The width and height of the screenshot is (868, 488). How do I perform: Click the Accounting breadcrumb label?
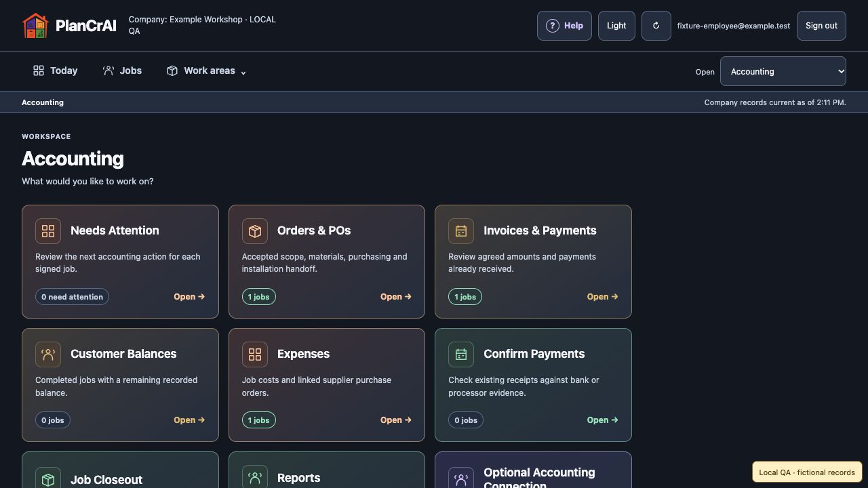coord(43,102)
